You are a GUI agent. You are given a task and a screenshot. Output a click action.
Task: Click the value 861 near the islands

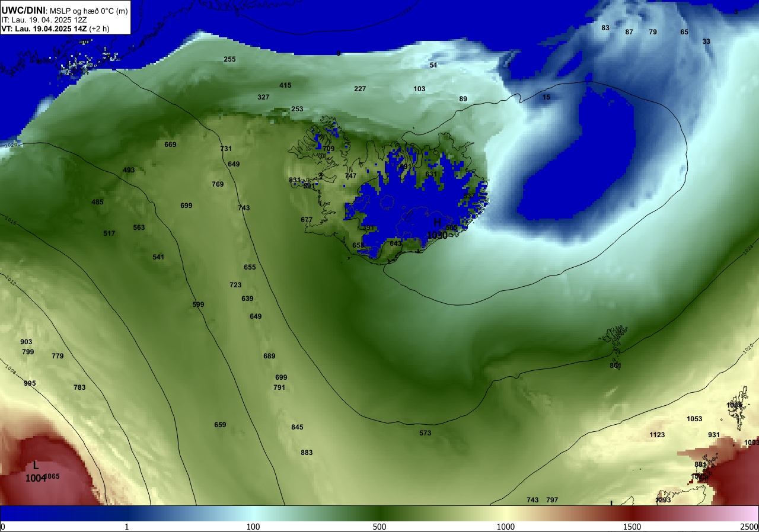(x=616, y=366)
